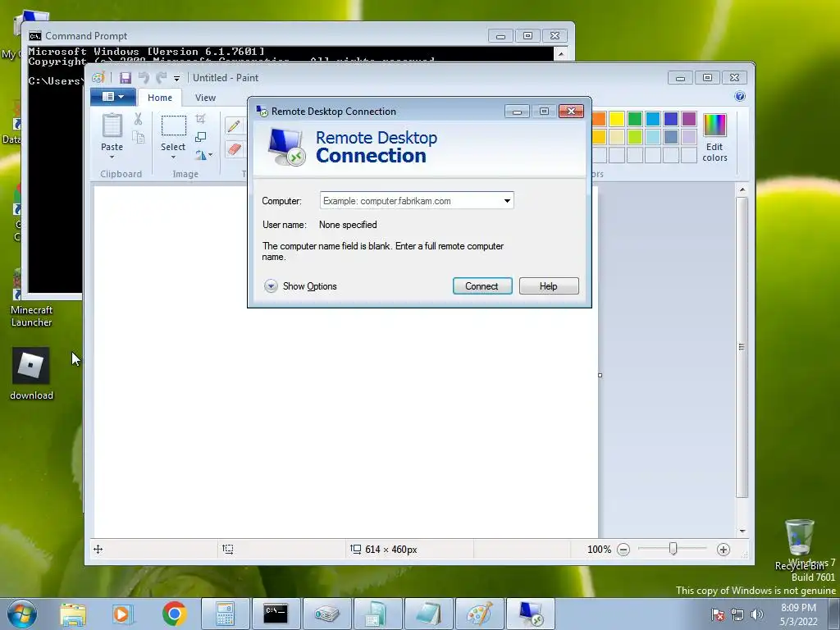840x630 pixels.
Task: Click the Action Center flag tray icon
Action: (718, 614)
